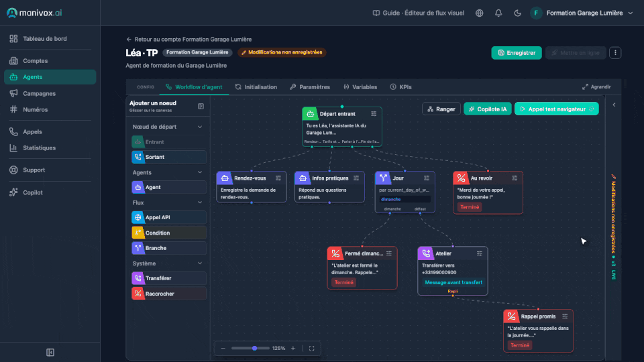The height and width of the screenshot is (362, 644).
Task: Click the Jour branch node icon
Action: click(383, 178)
